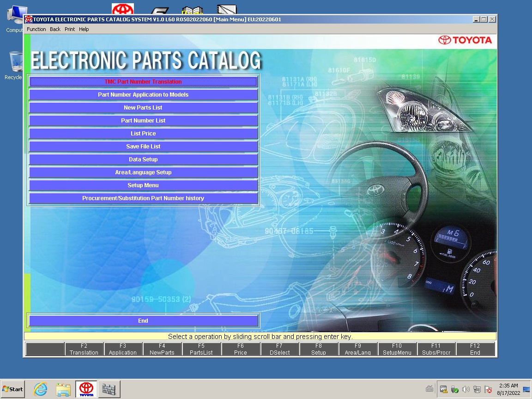
Task: Click the Computer desktop icon
Action: tap(15, 18)
